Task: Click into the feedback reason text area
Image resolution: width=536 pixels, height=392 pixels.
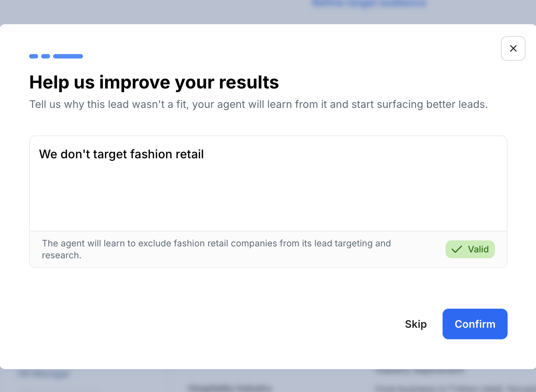Action: point(268,183)
